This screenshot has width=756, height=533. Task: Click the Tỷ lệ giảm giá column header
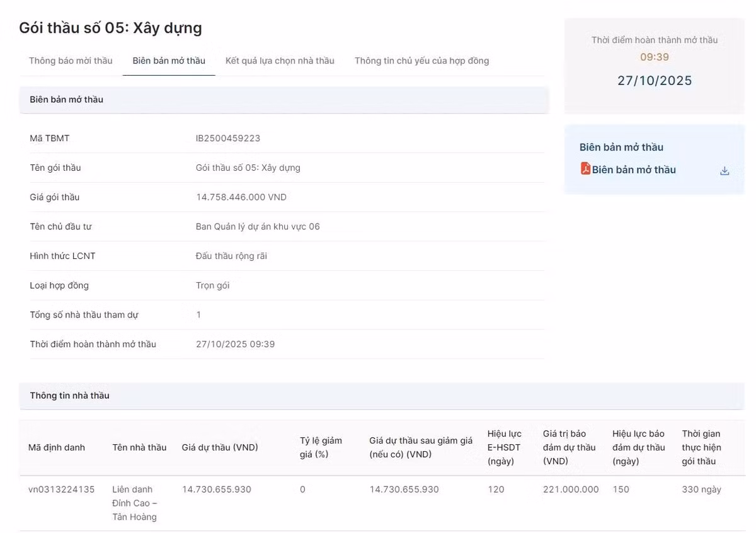coord(321,447)
